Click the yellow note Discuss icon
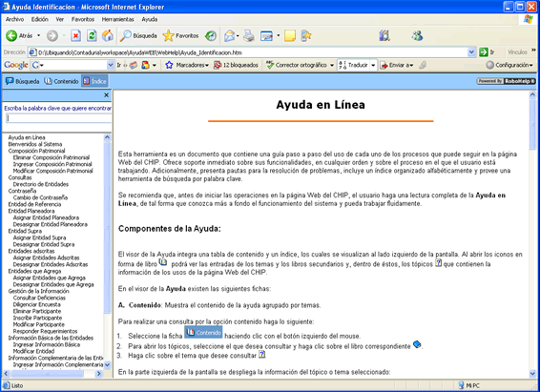The width and height of the screenshot is (540, 392). tap(290, 35)
